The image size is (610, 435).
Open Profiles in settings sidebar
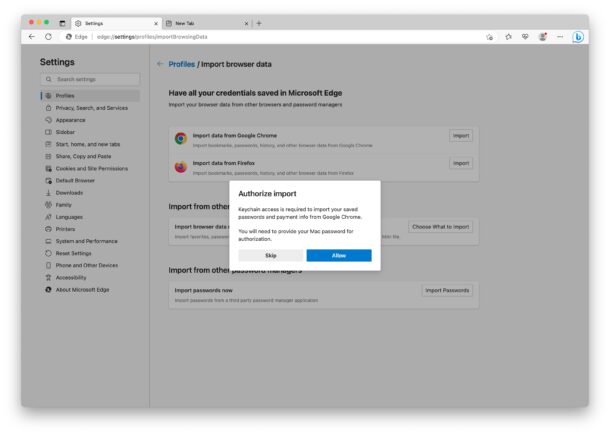click(x=90, y=96)
